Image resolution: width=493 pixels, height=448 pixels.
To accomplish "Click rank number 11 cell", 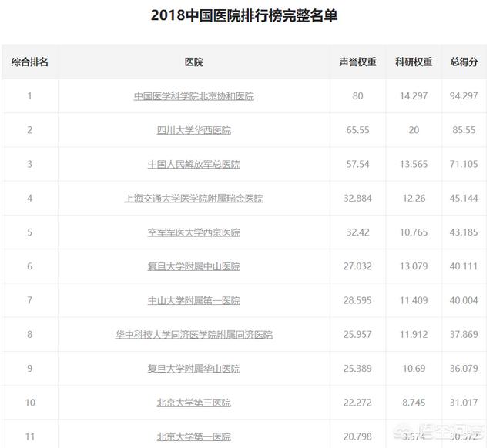I will [x=30, y=435].
